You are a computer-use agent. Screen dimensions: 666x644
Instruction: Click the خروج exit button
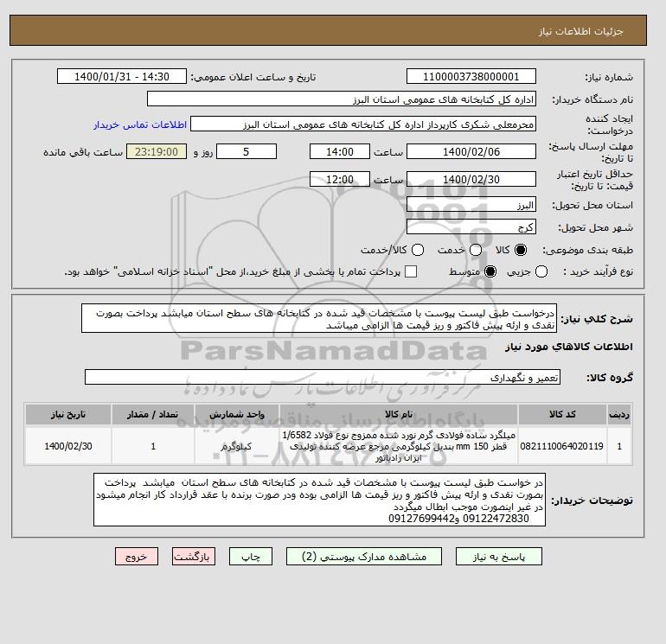[137, 557]
